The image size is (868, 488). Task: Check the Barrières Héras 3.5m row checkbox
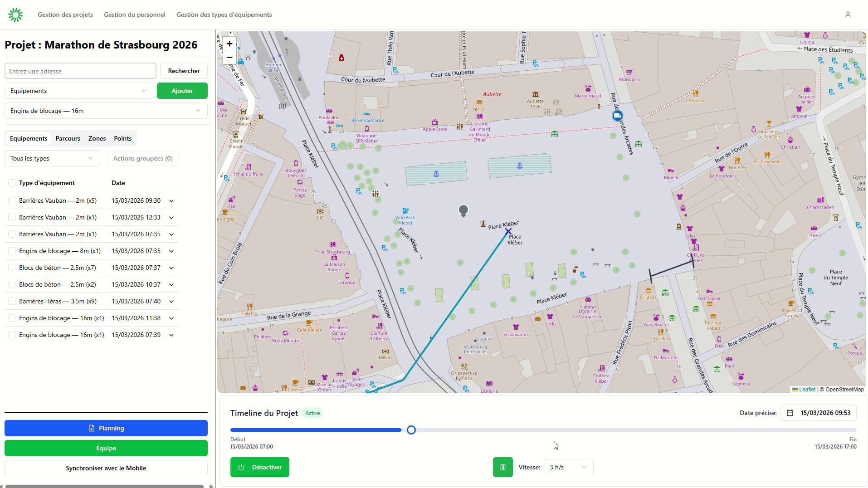pyautogui.click(x=12, y=301)
